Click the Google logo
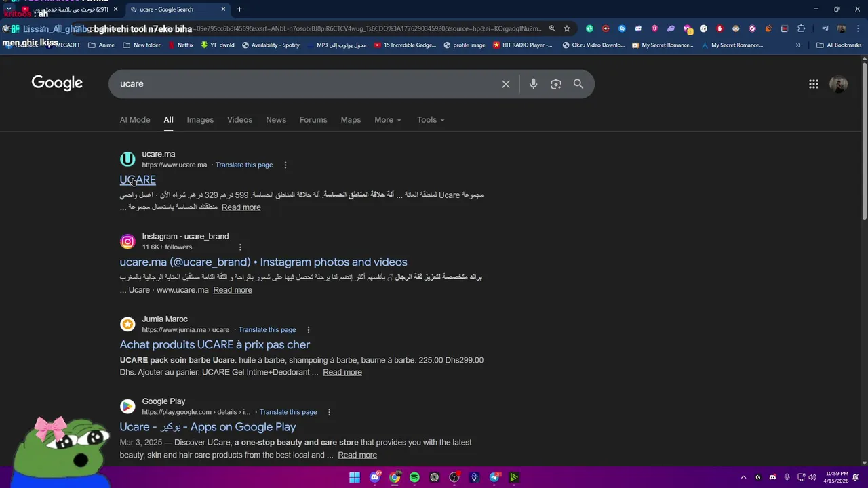This screenshot has width=868, height=488. click(x=57, y=83)
